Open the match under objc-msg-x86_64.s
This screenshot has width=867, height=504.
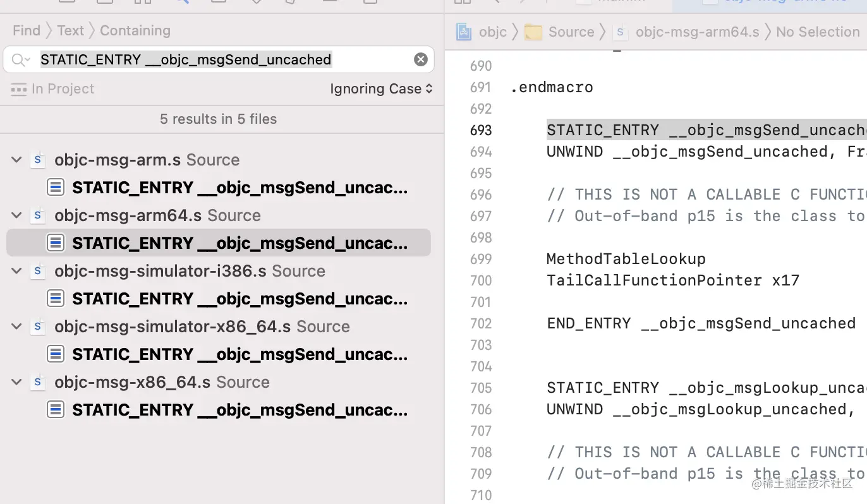[x=219, y=410]
